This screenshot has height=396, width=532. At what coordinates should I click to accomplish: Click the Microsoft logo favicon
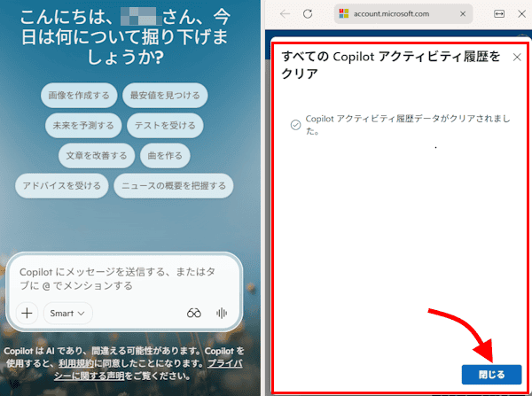pyautogui.click(x=344, y=13)
